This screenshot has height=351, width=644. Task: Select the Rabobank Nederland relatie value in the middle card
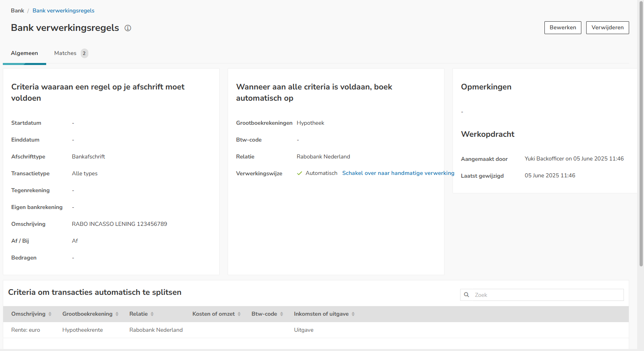[x=323, y=157]
